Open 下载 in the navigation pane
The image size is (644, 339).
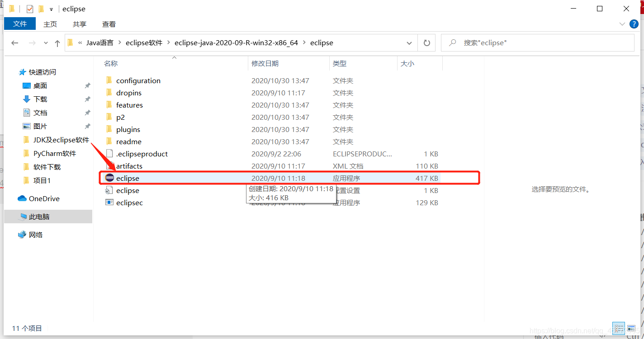coord(40,99)
